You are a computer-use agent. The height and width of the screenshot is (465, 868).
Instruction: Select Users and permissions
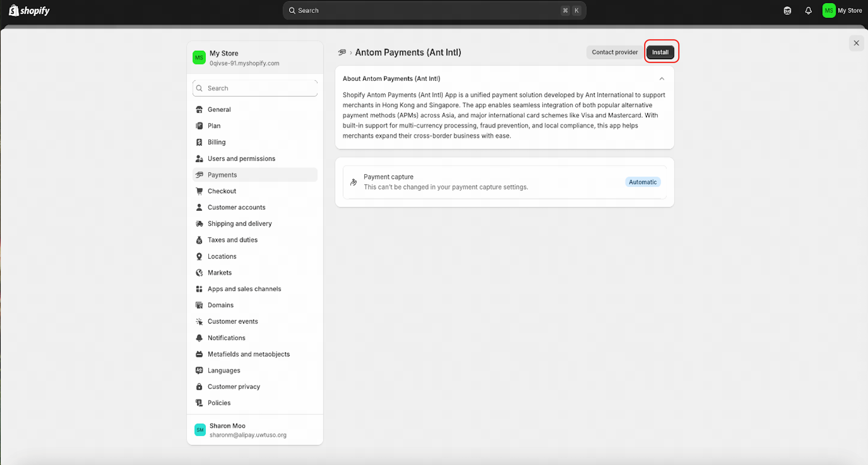click(x=255, y=159)
